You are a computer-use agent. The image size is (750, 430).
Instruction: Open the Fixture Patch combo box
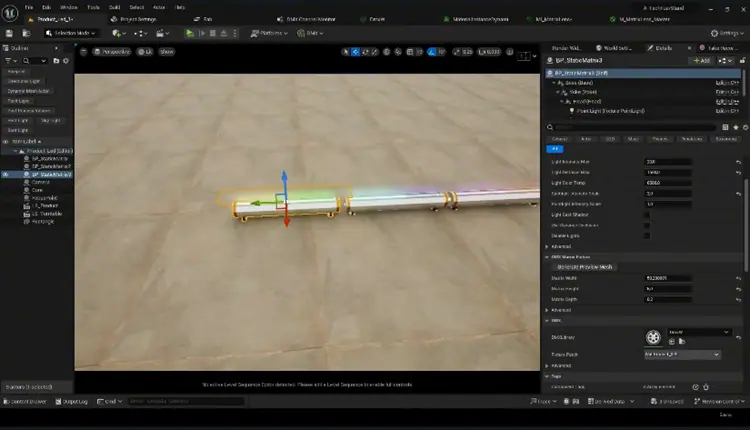coord(682,354)
